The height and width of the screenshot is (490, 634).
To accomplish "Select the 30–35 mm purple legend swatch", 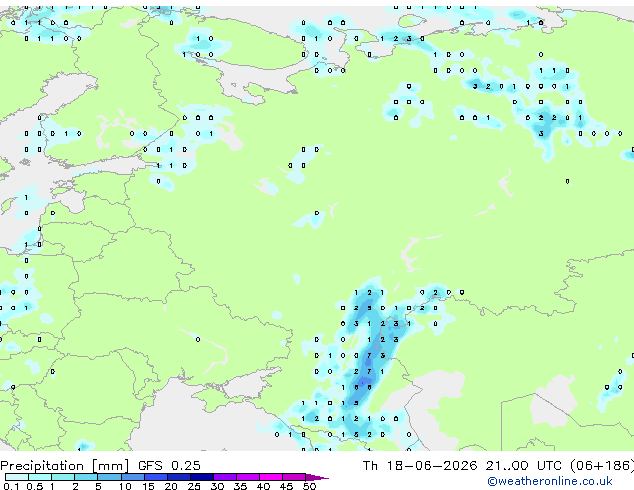I will pyautogui.click(x=225, y=477).
